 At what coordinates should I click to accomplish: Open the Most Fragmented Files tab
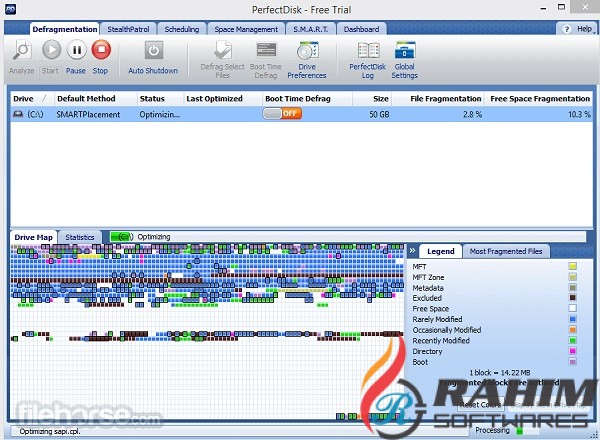click(x=506, y=251)
